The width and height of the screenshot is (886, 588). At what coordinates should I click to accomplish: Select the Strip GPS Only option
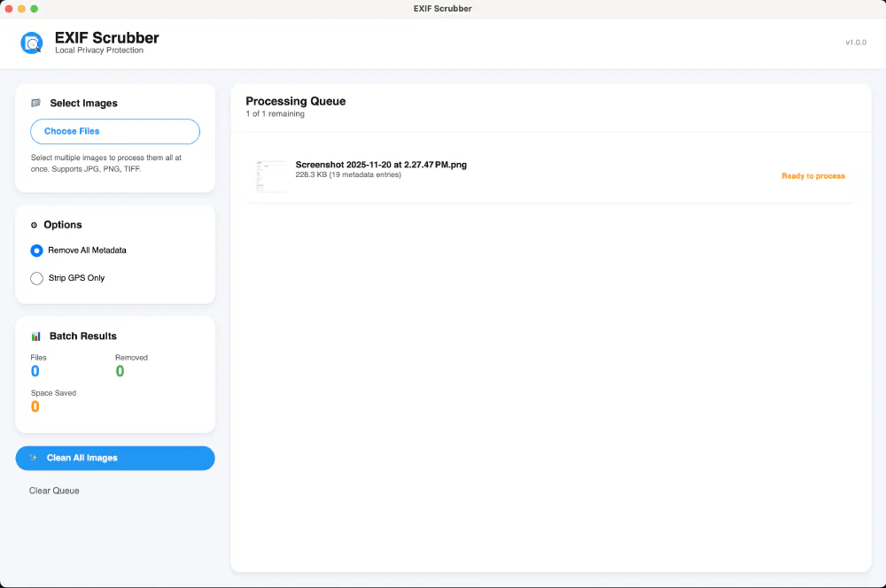pyautogui.click(x=36, y=278)
